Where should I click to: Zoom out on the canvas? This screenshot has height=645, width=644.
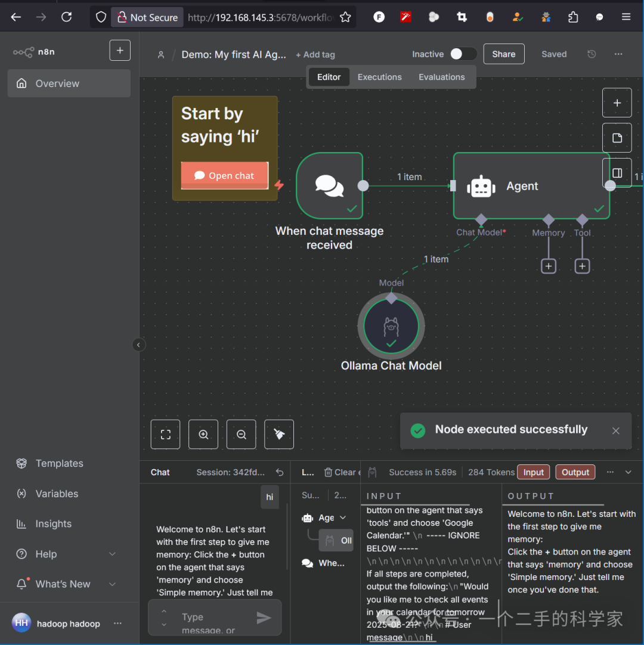click(x=241, y=435)
